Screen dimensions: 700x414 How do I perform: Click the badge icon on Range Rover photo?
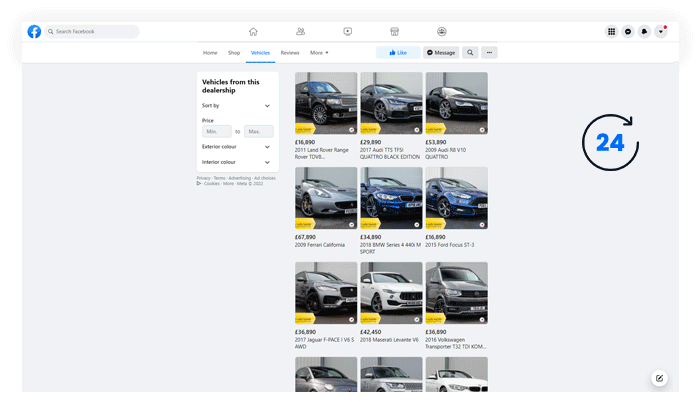click(351, 130)
